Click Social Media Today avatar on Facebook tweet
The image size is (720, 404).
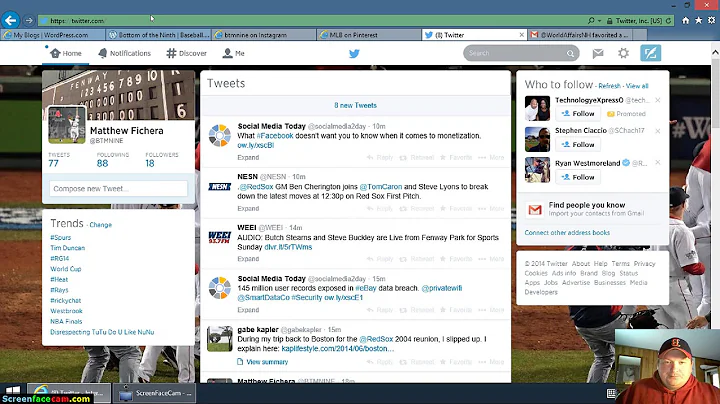pyautogui.click(x=220, y=135)
